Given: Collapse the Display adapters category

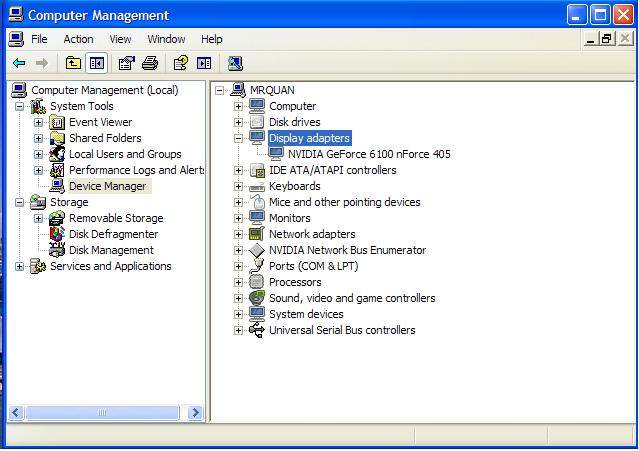Looking at the screenshot, I should [238, 139].
